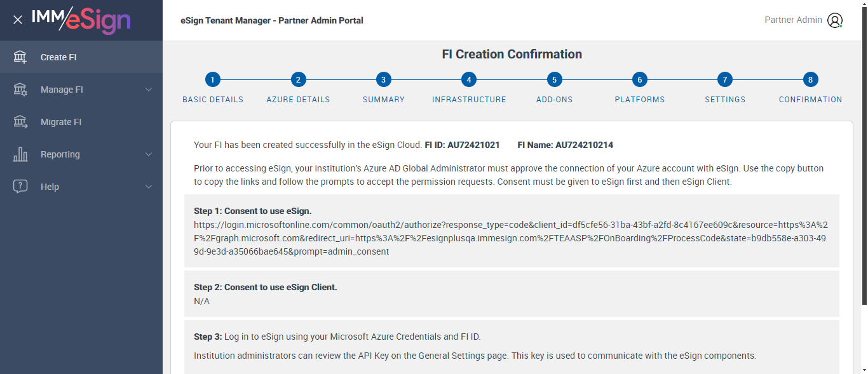Click step 7 Settings indicator

click(725, 80)
